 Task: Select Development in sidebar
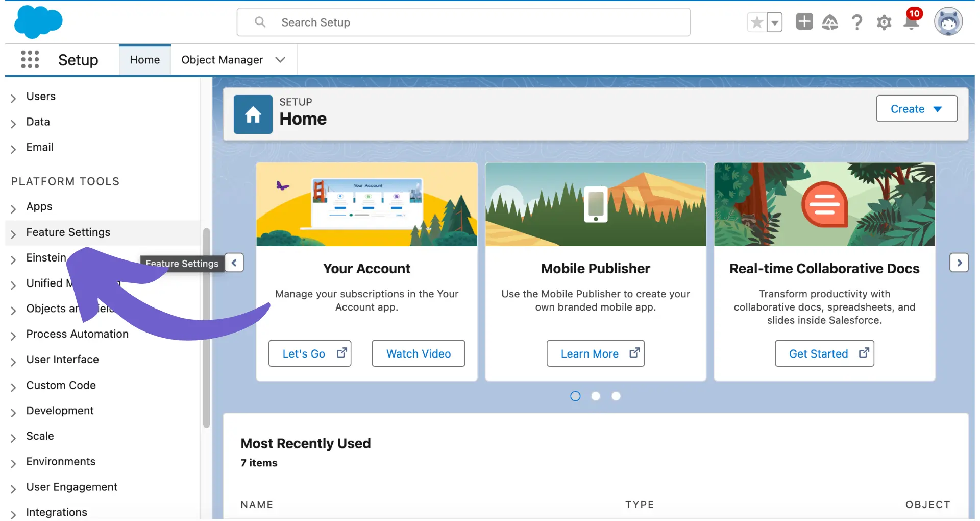60,411
